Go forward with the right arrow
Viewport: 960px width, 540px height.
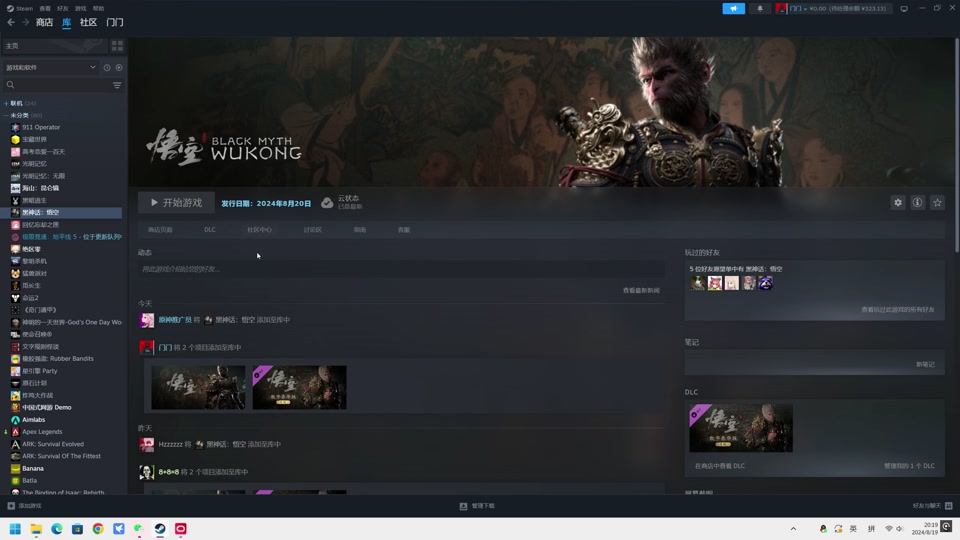(26, 22)
